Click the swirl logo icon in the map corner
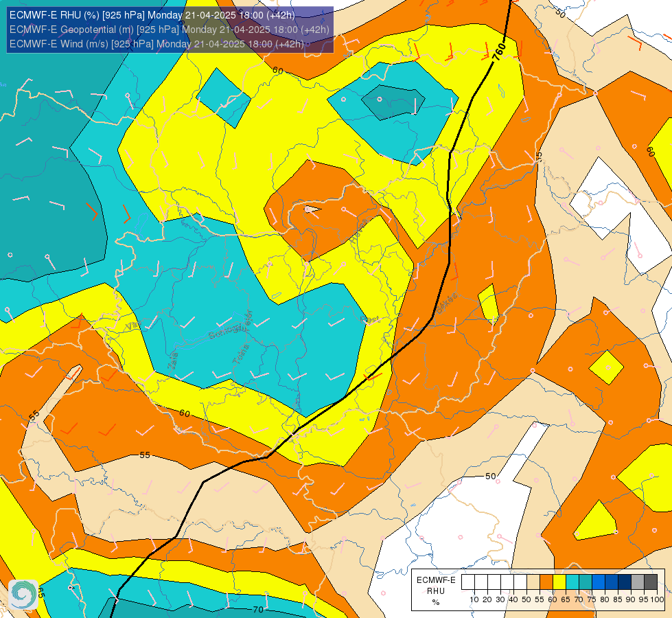Image resolution: width=672 pixels, height=618 pixels. coord(23,595)
